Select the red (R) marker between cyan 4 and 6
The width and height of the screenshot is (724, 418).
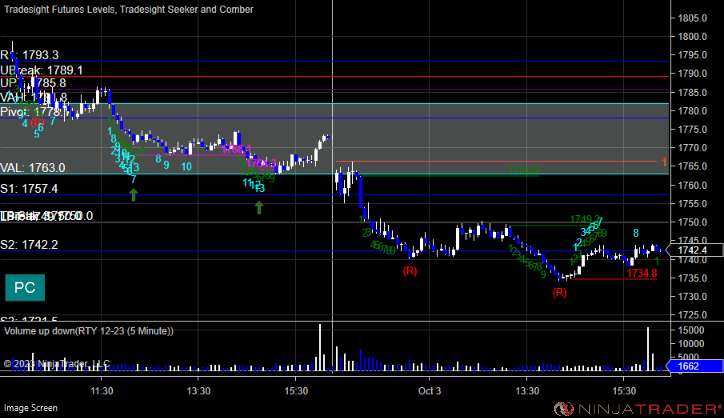coord(37,122)
